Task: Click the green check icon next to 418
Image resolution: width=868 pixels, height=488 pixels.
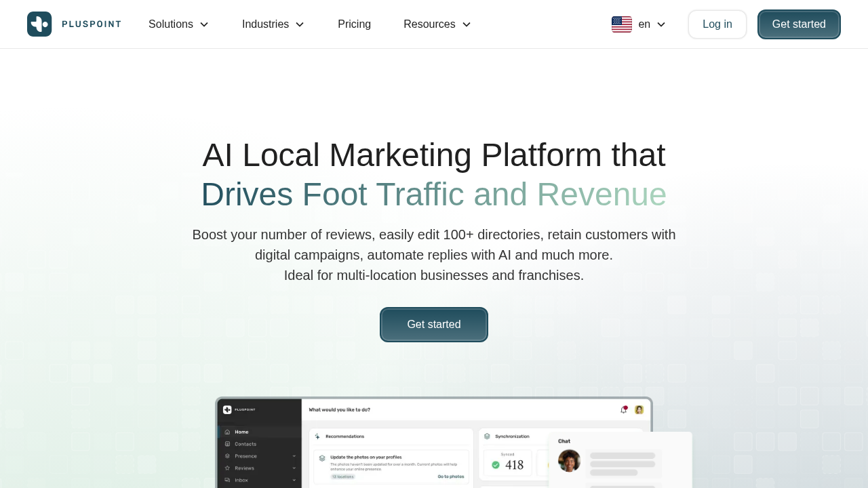Action: (x=496, y=465)
